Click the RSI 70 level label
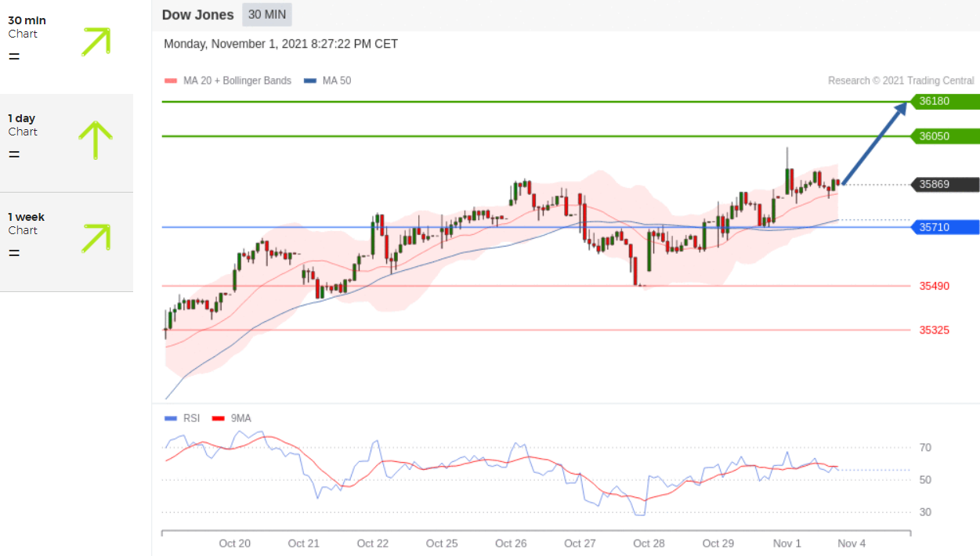 [925, 448]
